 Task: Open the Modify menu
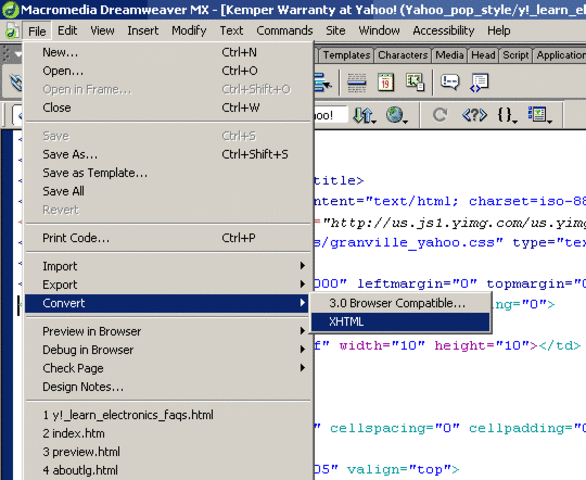189,31
